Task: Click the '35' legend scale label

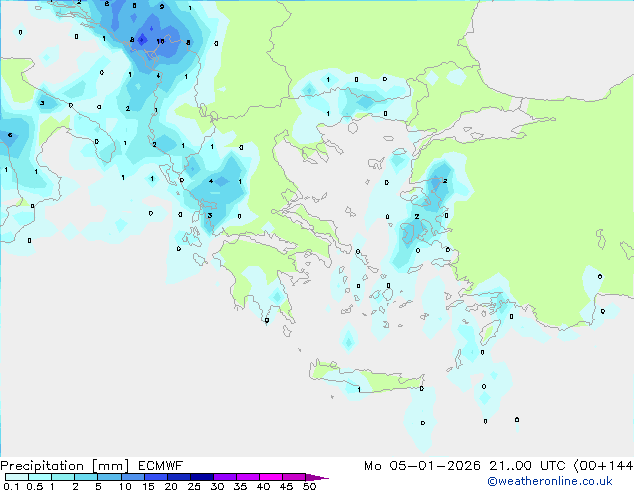Action: click(240, 486)
